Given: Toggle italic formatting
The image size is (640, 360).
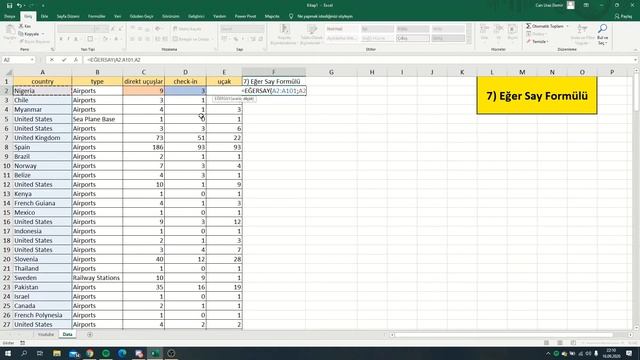Looking at the screenshot, I should (68, 39).
